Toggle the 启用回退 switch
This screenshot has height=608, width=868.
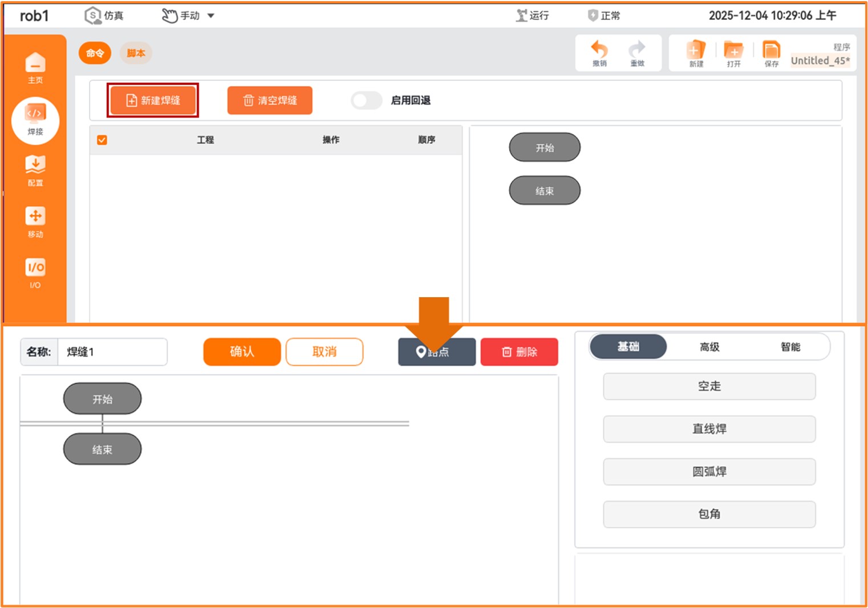(x=366, y=100)
